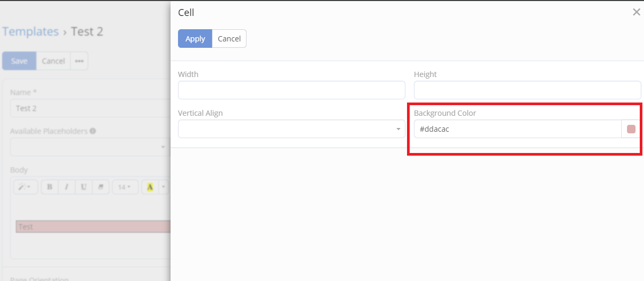Toggle underline formatting in Body editor
The height and width of the screenshot is (281, 644).
[83, 187]
